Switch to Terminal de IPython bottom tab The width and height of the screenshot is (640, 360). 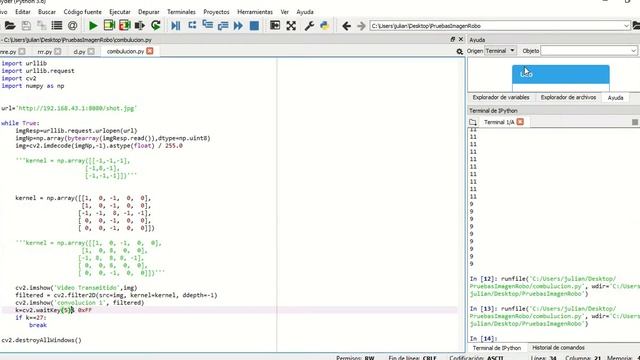pos(497,348)
